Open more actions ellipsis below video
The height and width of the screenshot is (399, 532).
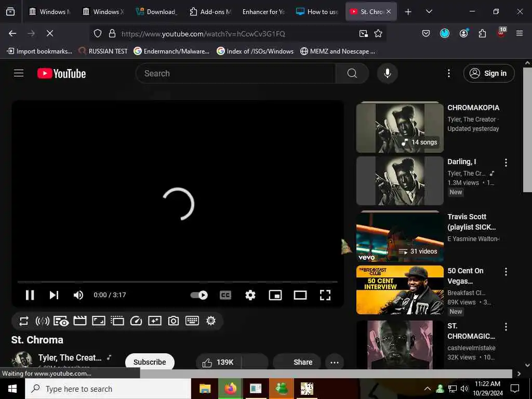[x=335, y=362]
